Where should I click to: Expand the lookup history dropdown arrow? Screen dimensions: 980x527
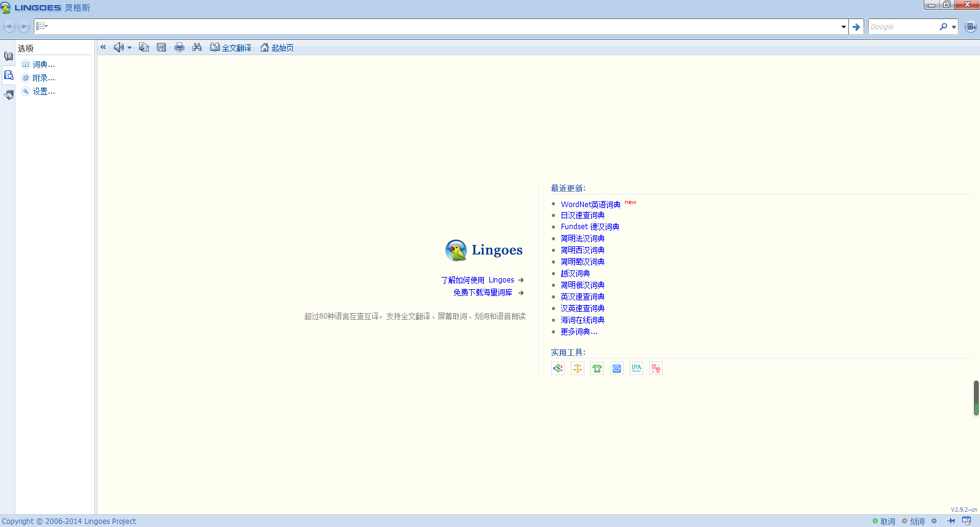click(x=843, y=26)
